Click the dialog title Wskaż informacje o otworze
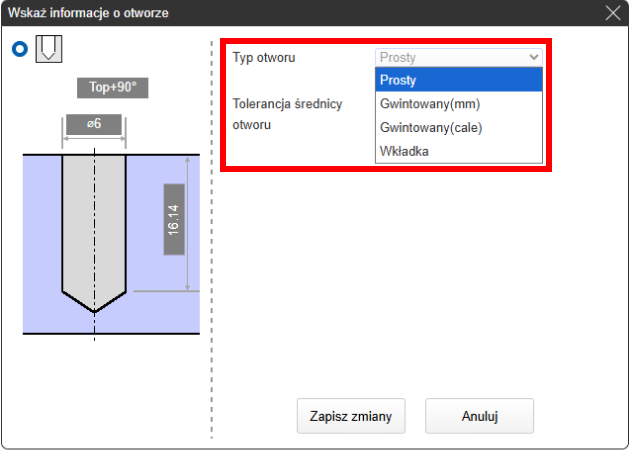 pos(88,13)
